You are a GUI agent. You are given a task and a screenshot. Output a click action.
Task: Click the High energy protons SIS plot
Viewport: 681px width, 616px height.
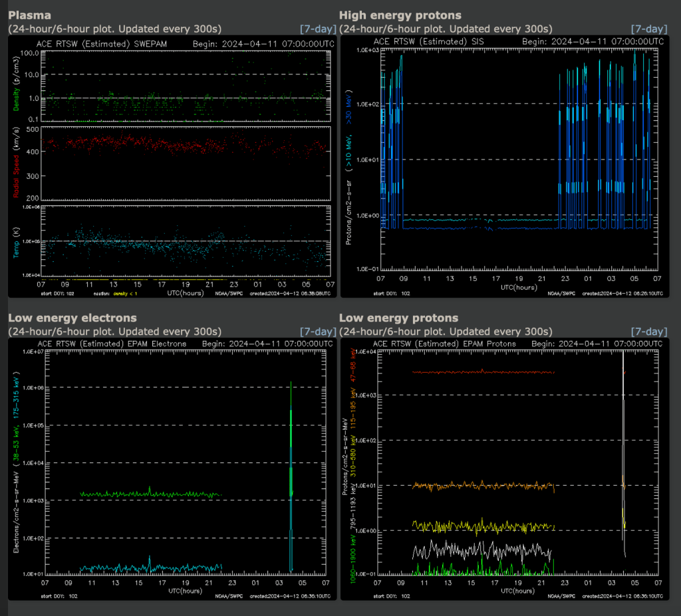pos(505,167)
